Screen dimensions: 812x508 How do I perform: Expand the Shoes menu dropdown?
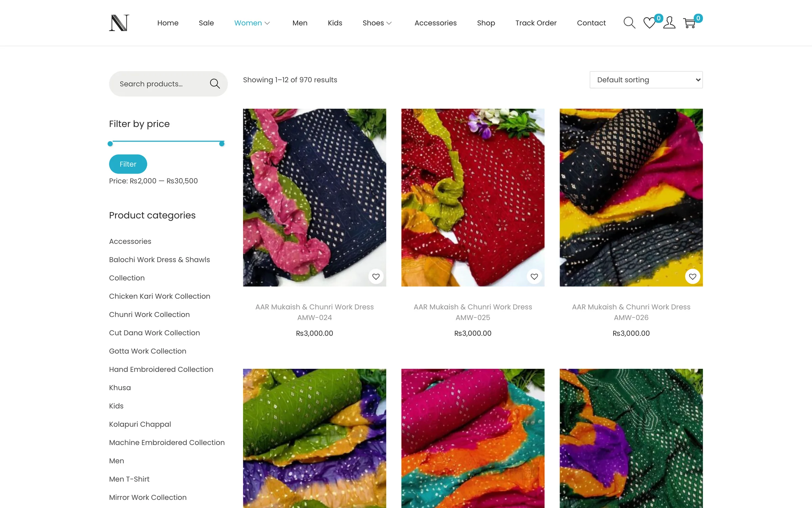tap(377, 23)
